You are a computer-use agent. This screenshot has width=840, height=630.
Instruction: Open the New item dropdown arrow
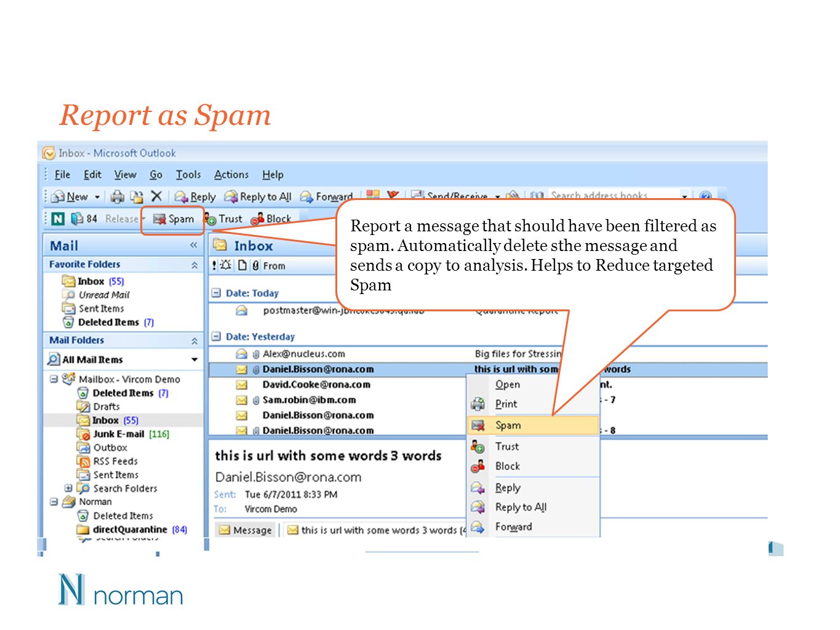tap(97, 197)
